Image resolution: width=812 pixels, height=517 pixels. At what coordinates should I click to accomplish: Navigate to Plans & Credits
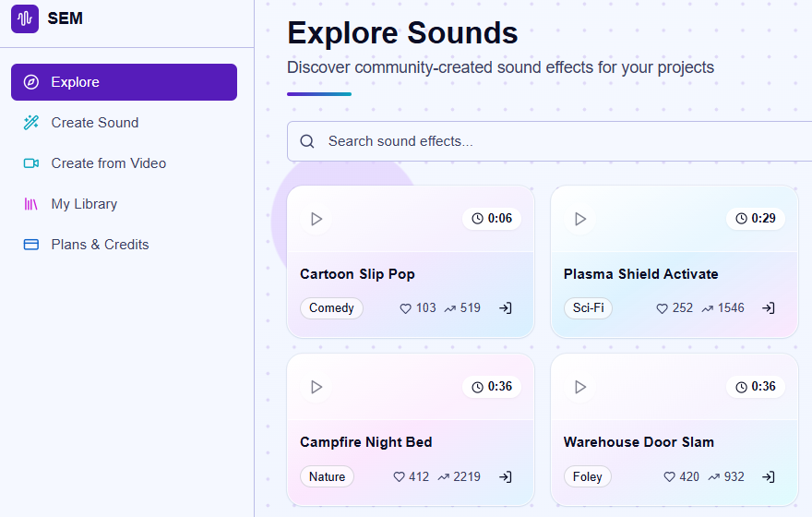click(x=124, y=245)
